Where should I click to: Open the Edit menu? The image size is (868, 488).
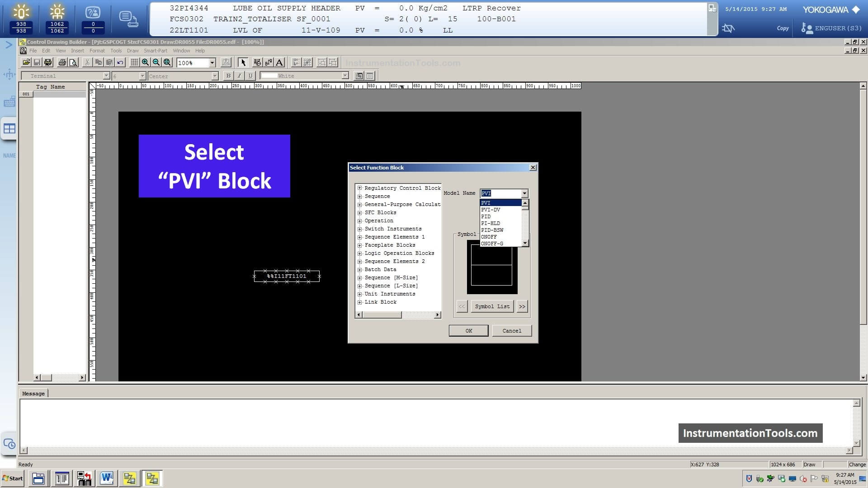[46, 51]
